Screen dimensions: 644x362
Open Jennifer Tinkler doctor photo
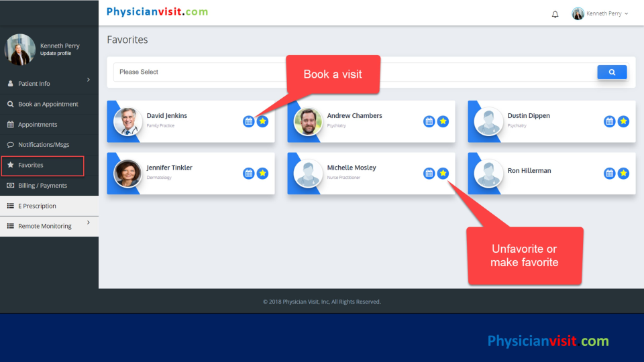coord(127,173)
